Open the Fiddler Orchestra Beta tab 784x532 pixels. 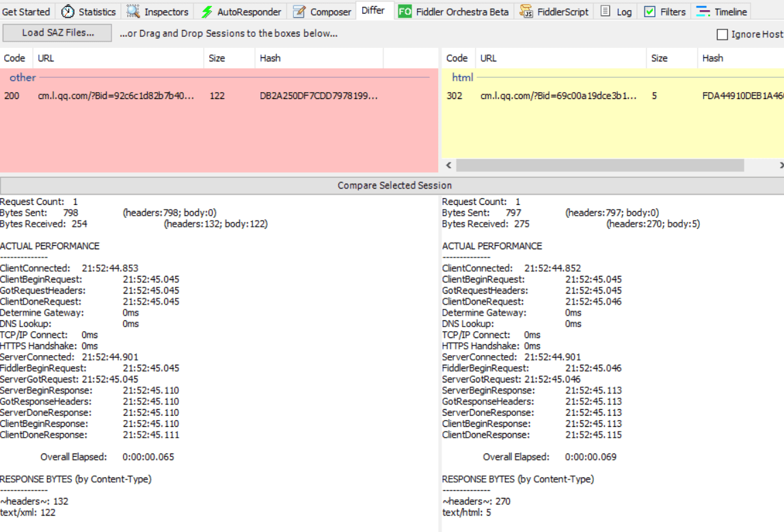454,12
